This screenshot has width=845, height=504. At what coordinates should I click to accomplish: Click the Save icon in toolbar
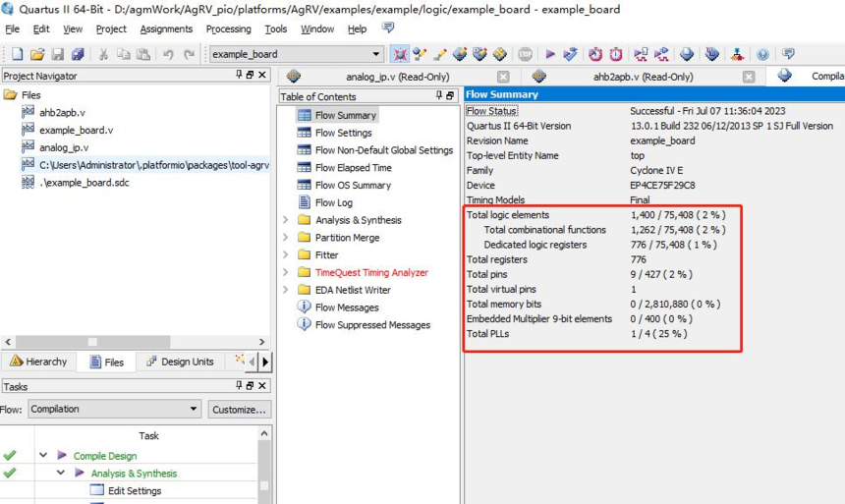point(58,54)
